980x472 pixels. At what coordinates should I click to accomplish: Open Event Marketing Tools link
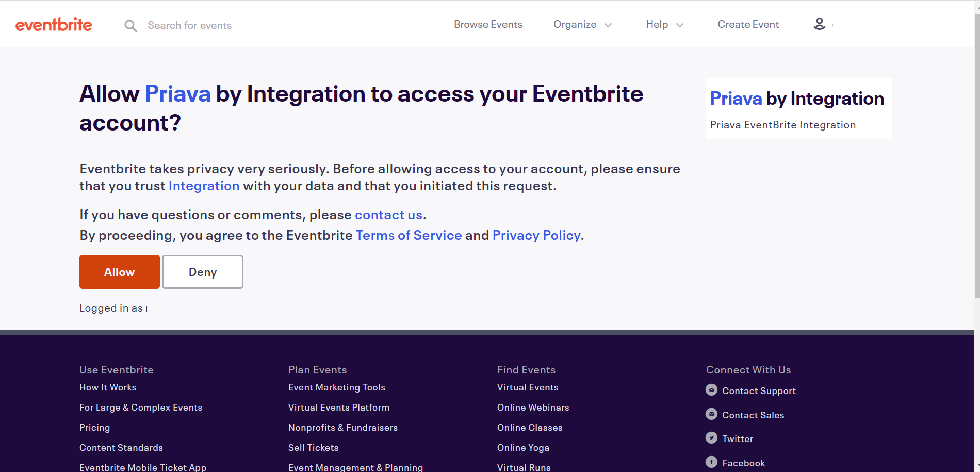click(x=337, y=387)
